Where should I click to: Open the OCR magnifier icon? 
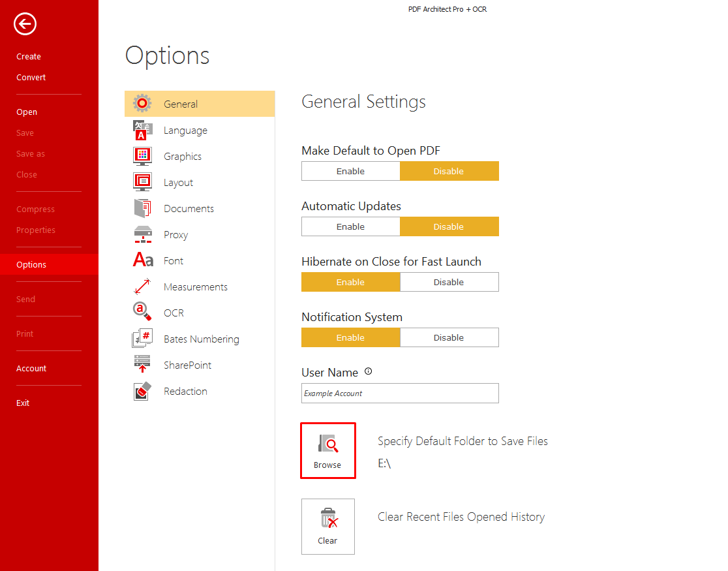click(x=142, y=311)
